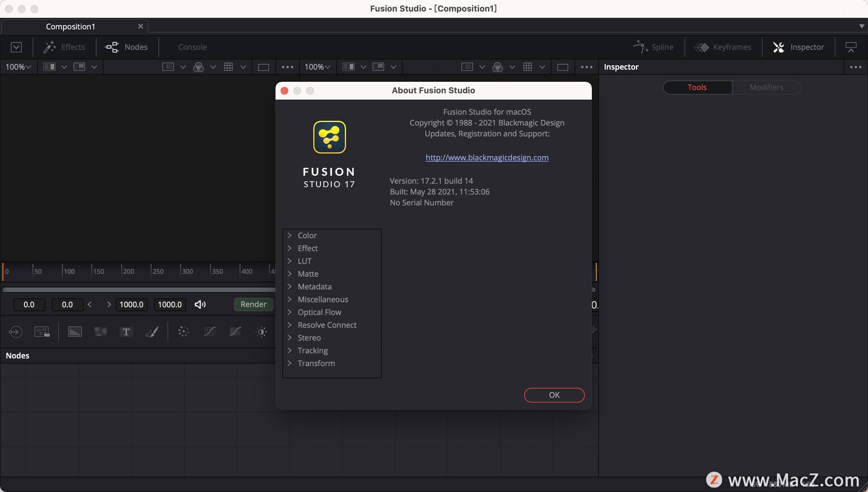Toggle the Tools tab in Inspector
This screenshot has height=492, width=868.
tap(696, 87)
